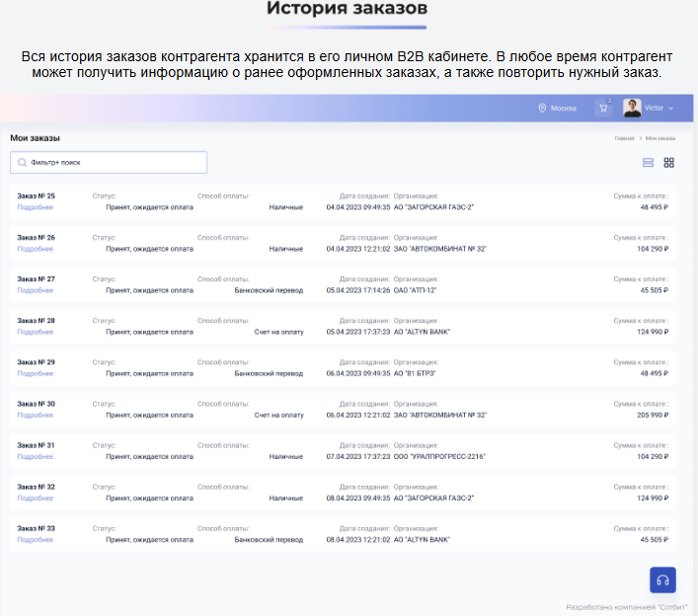
Task: Click the Главная breadcrumb link
Action: click(x=624, y=138)
